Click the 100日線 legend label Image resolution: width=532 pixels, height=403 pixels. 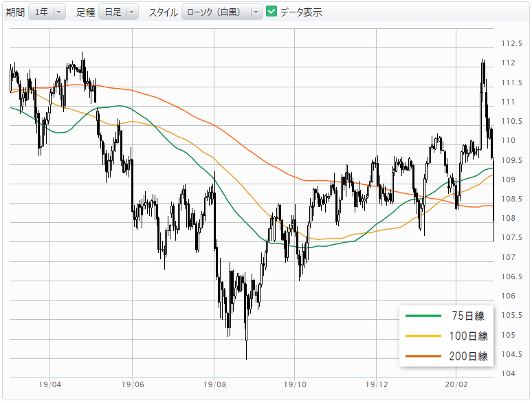pos(469,336)
